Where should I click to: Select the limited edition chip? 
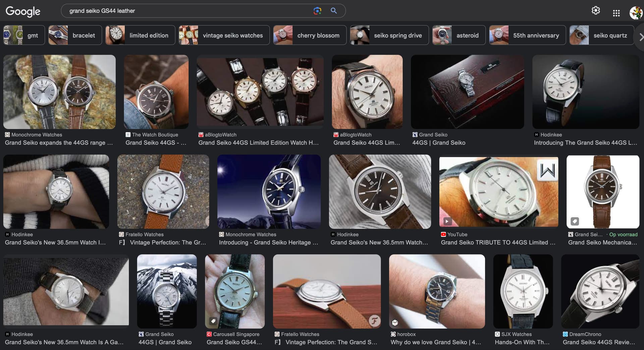point(140,35)
